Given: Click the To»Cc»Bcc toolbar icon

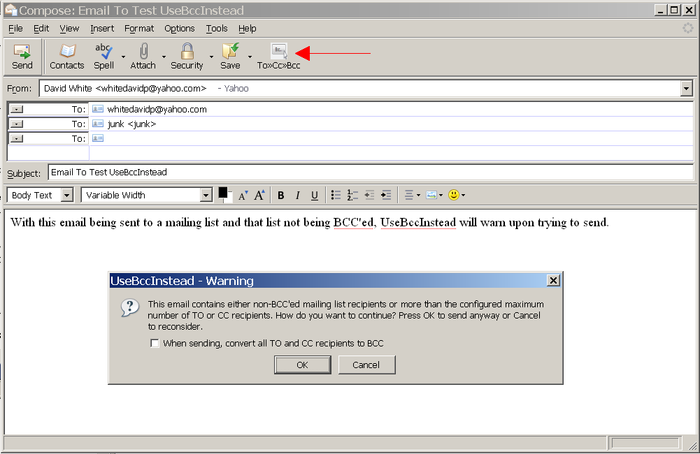Looking at the screenshot, I should 279,56.
